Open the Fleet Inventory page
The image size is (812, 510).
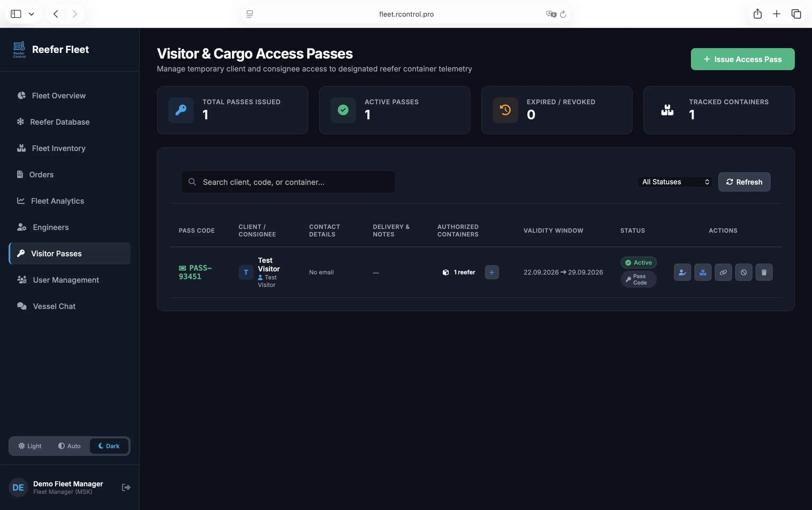click(x=70, y=148)
